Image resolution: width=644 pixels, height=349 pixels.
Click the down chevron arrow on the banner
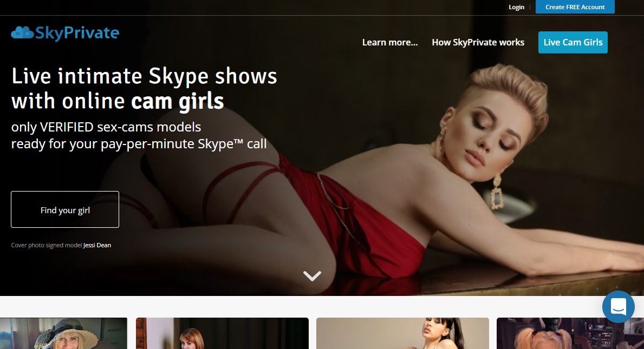(x=312, y=276)
